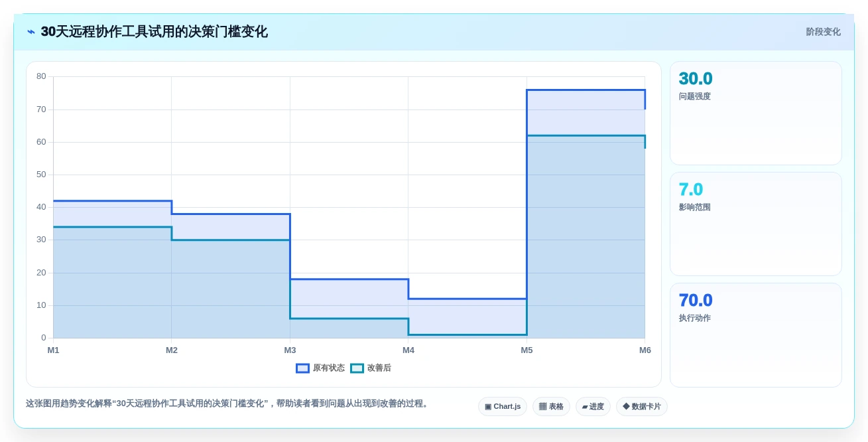This screenshot has width=868, height=442.
Task: Click the M2 axis label
Action: (x=172, y=350)
